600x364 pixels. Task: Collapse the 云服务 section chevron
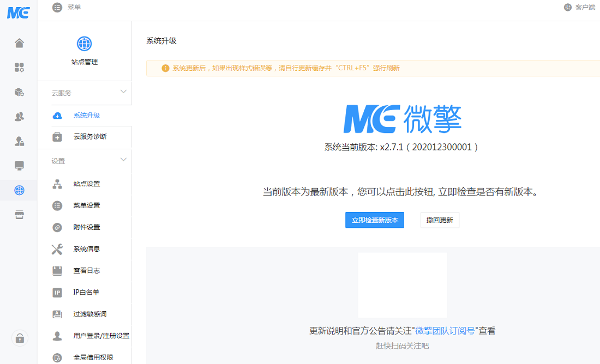pyautogui.click(x=123, y=92)
